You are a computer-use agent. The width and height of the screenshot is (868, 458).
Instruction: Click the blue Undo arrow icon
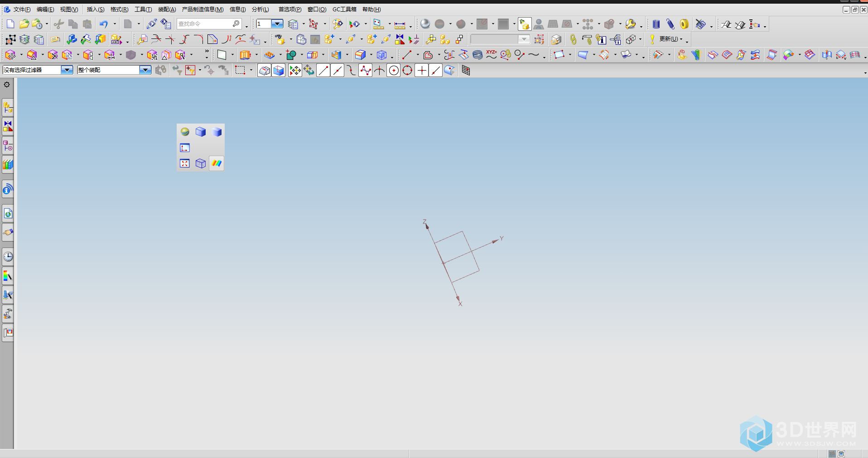click(104, 24)
